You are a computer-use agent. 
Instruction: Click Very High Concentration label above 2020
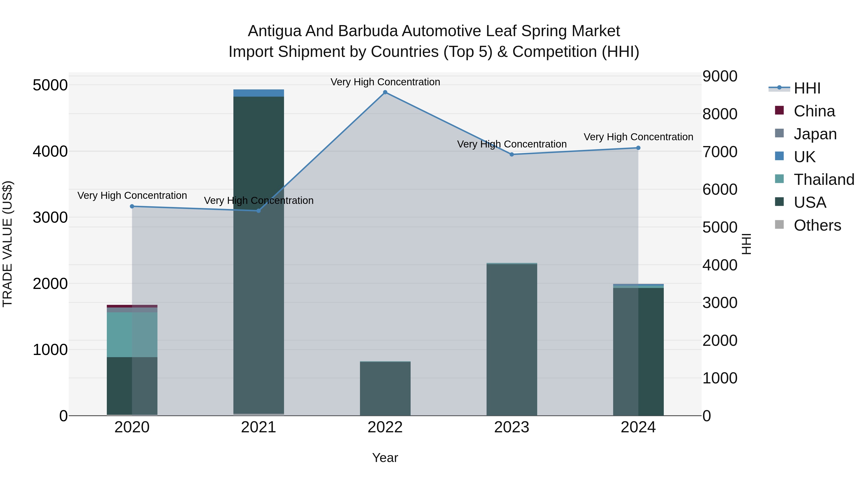click(x=132, y=195)
